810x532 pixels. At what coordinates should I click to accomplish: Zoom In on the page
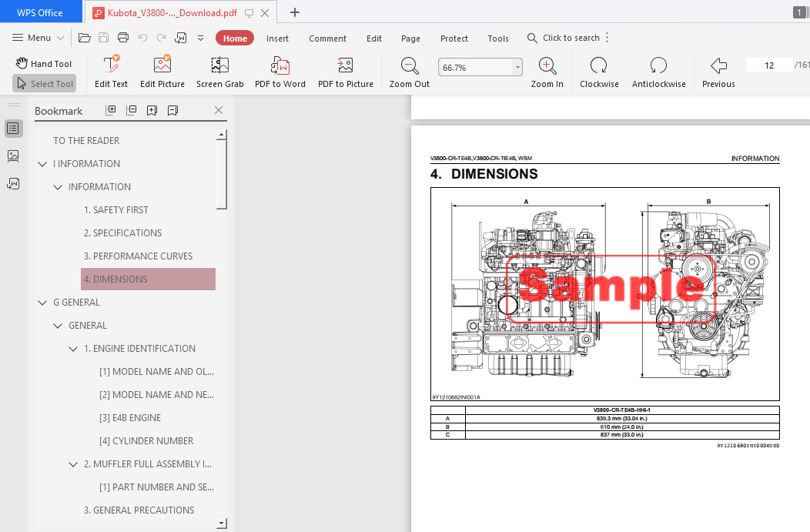click(547, 72)
